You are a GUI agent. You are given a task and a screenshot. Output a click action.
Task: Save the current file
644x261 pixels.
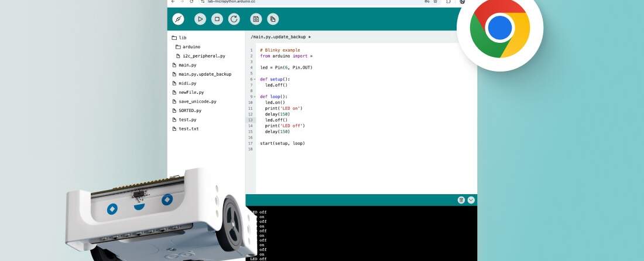point(256,19)
